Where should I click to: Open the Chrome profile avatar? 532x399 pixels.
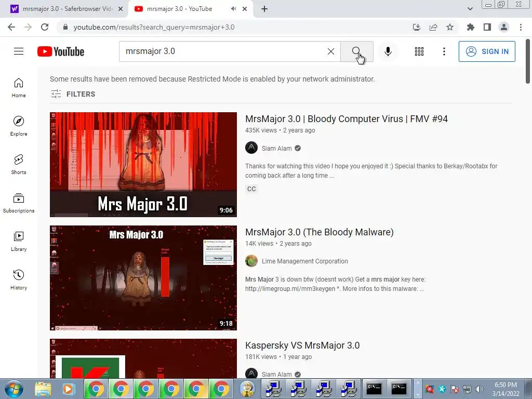(x=504, y=27)
